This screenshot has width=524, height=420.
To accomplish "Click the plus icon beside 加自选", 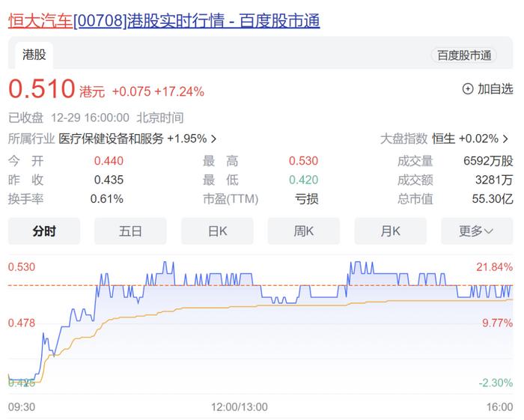I will [468, 89].
